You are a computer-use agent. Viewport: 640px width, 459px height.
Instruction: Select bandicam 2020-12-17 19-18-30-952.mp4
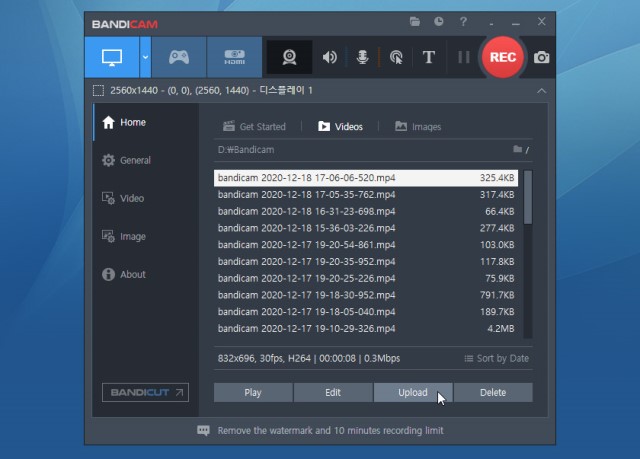366,295
